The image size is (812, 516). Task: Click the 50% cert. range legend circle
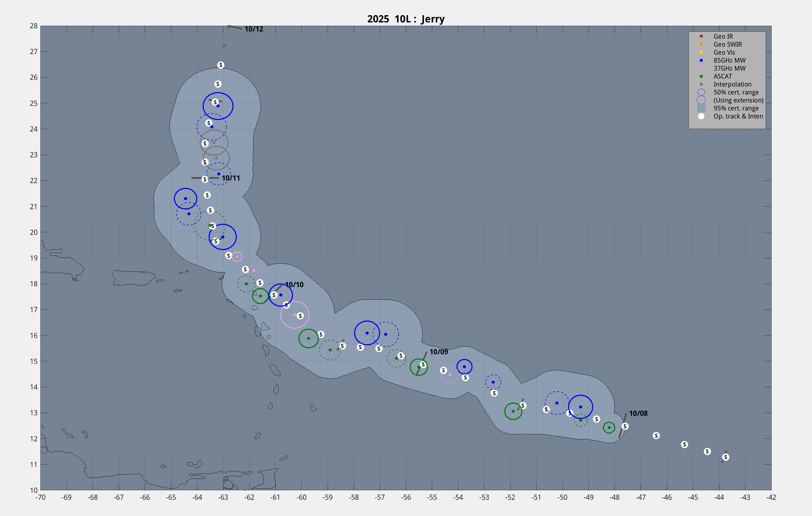click(701, 92)
